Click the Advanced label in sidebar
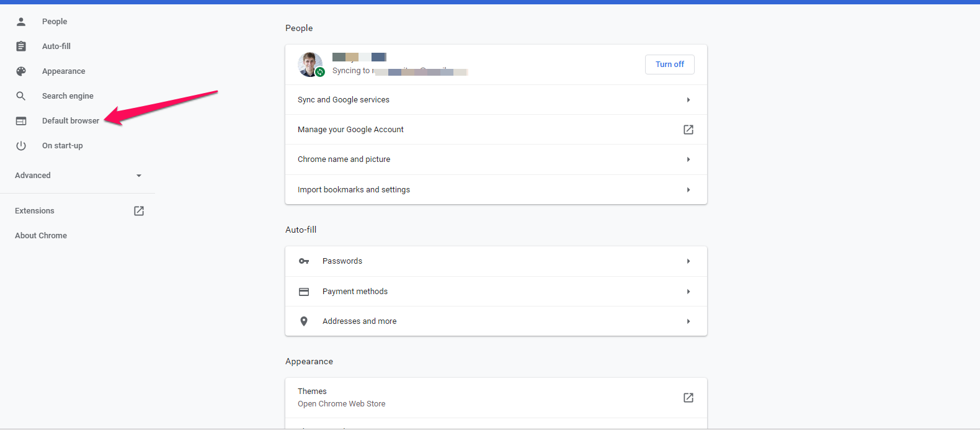The image size is (980, 430). coord(33,176)
